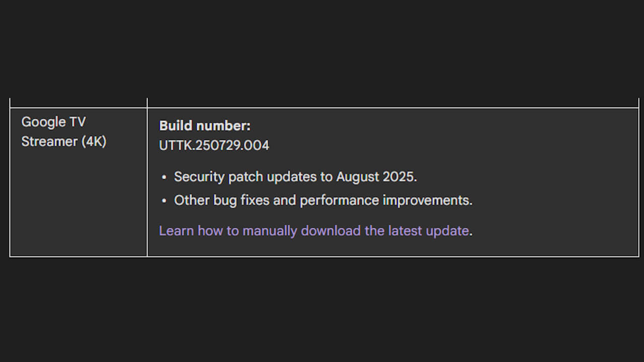Click the 'Google TV' device name text
This screenshot has height=362, width=644.
(x=53, y=122)
